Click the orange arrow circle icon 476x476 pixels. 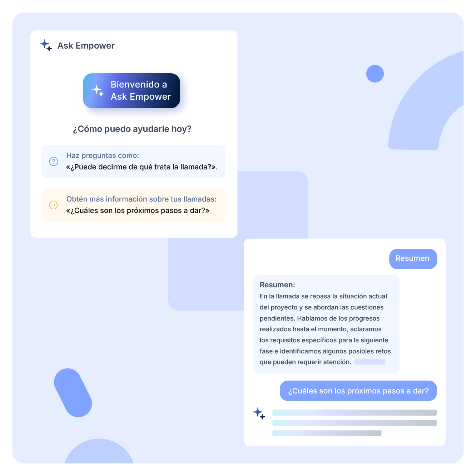point(54,205)
